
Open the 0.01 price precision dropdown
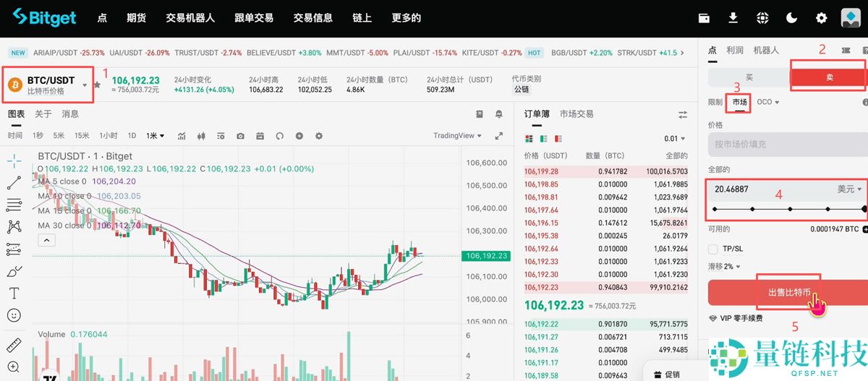coord(676,139)
